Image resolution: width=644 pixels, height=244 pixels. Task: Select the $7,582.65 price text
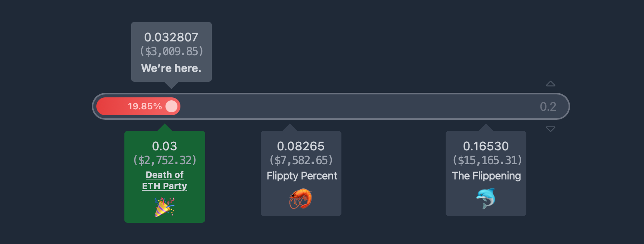click(x=301, y=160)
